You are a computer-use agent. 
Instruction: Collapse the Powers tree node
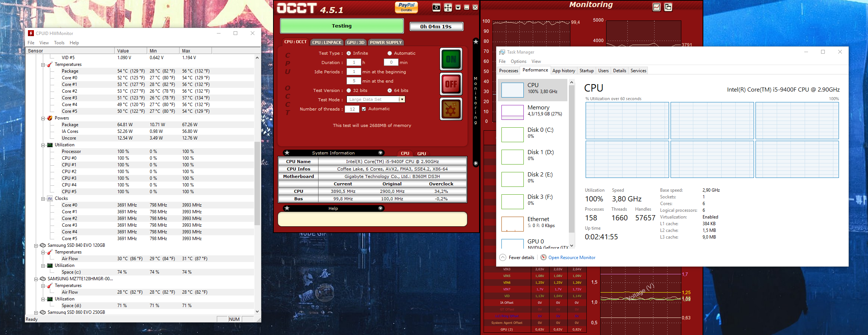(43, 118)
